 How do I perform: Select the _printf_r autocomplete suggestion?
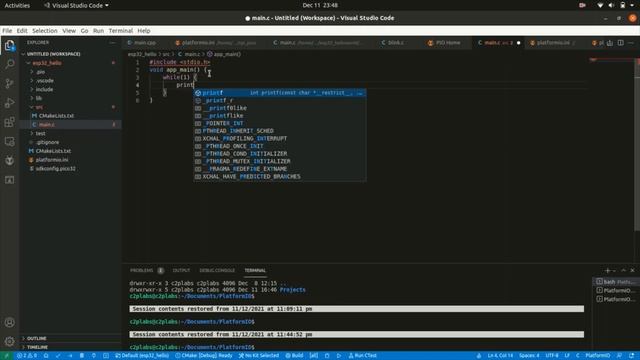point(280,100)
